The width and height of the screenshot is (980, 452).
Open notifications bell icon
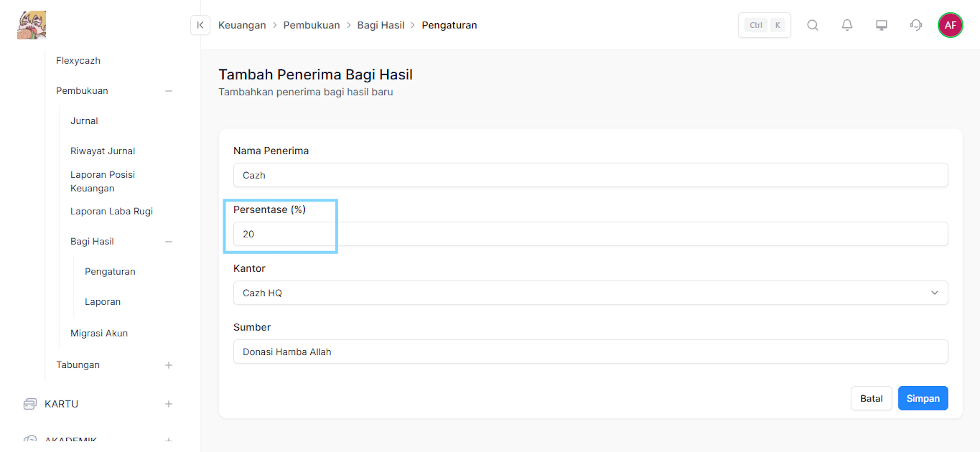[847, 25]
